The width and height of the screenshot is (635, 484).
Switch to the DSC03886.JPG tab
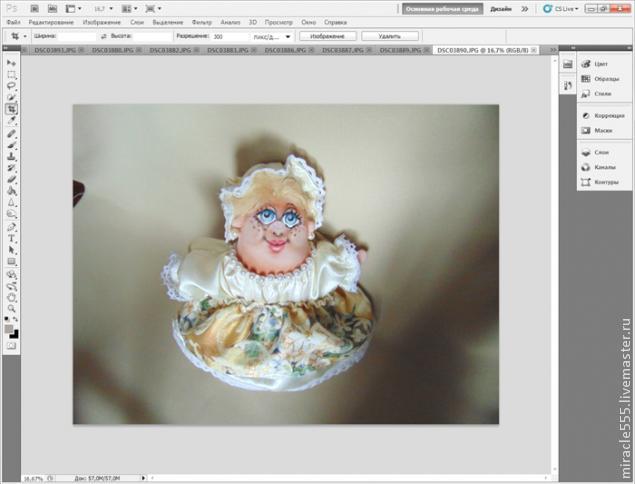click(x=285, y=50)
